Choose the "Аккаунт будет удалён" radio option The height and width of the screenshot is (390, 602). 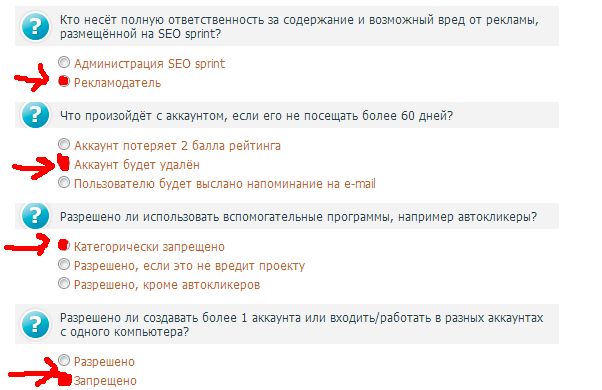point(64,163)
